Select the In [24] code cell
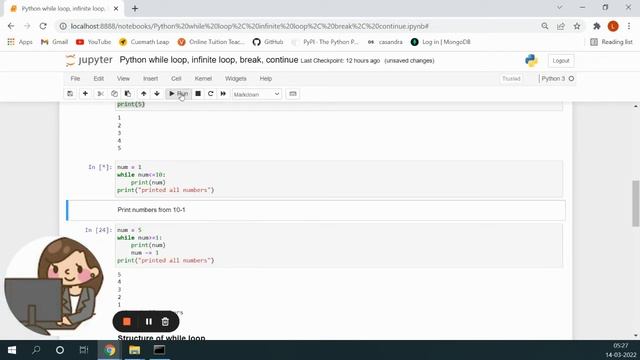The width and height of the screenshot is (640, 360). [x=339, y=245]
